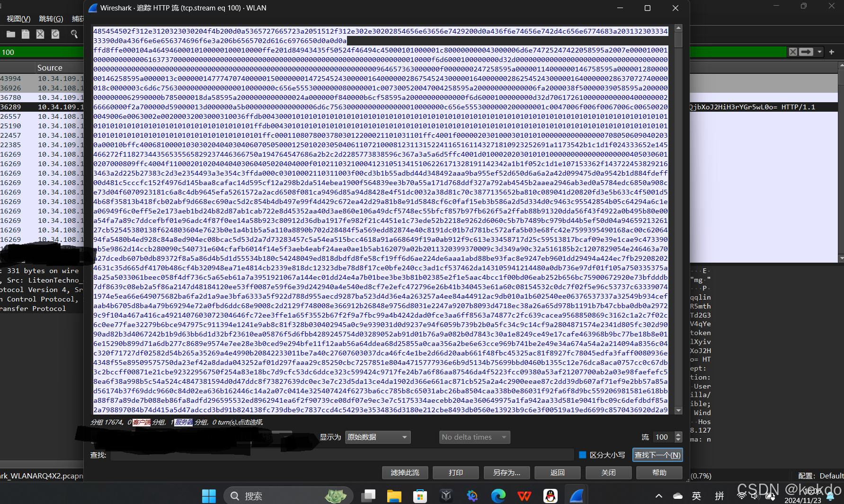Select packet row 25190
Screen dimensions: 844x504
pos(42,126)
